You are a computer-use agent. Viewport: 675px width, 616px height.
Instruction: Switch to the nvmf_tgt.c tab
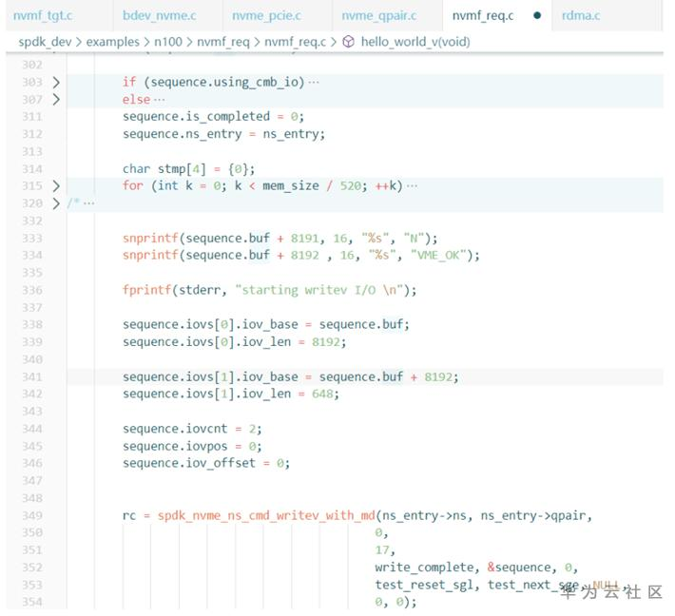(43, 16)
